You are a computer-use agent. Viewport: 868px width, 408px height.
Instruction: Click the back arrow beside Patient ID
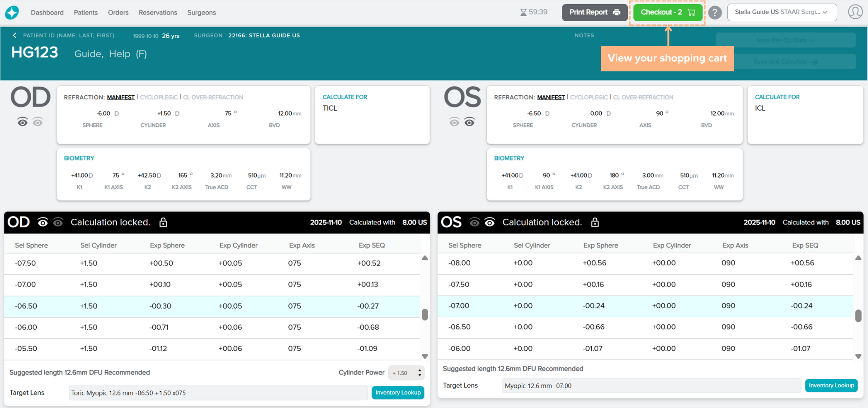coord(14,35)
